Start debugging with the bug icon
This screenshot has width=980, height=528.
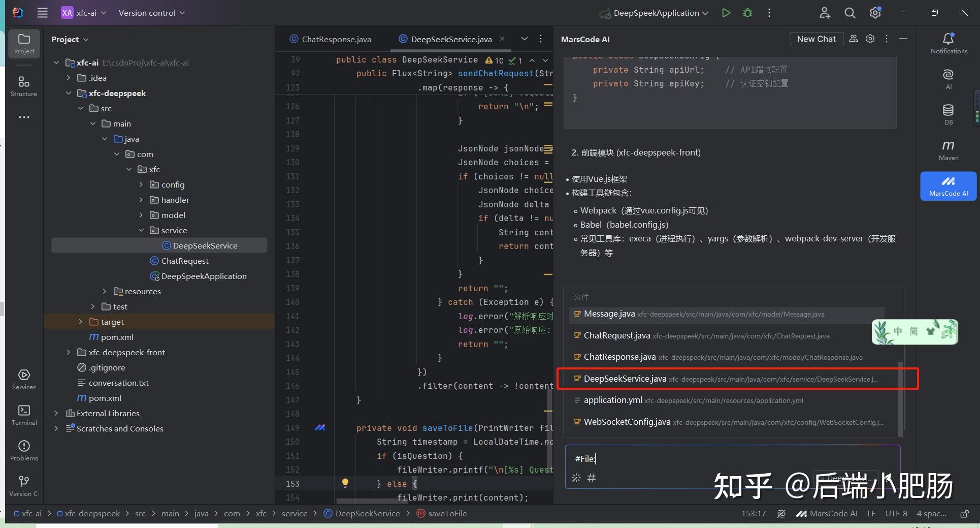pyautogui.click(x=747, y=13)
